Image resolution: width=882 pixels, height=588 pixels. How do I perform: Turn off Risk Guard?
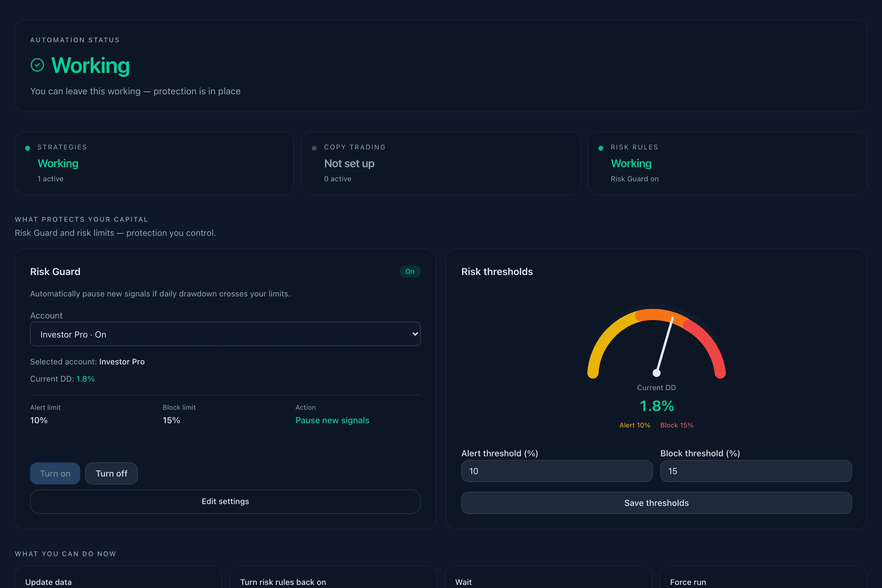pos(111,473)
